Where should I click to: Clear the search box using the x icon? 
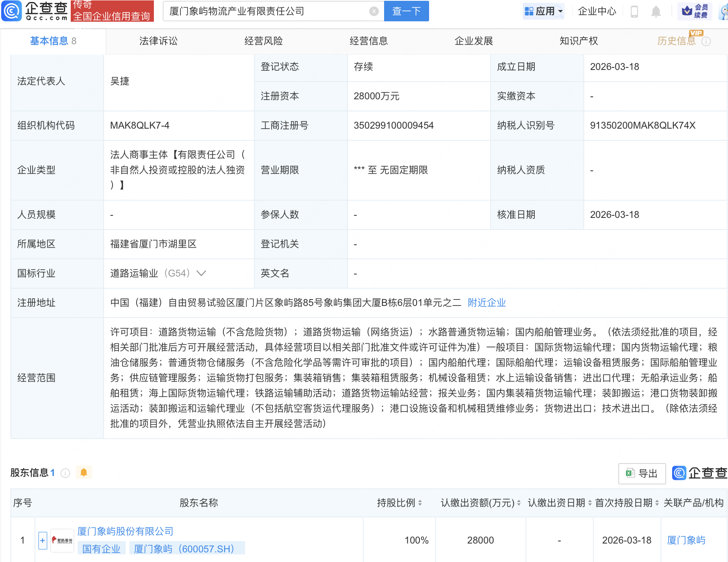coord(374,11)
